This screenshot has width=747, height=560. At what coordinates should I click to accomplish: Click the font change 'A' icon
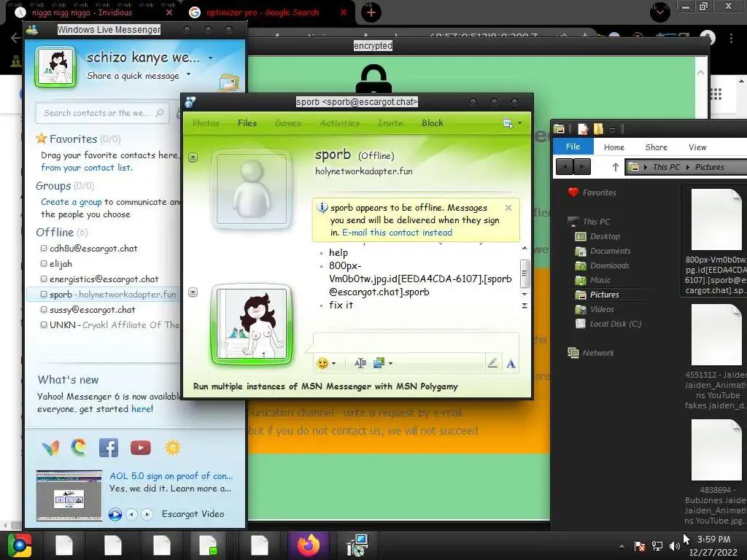click(x=511, y=364)
